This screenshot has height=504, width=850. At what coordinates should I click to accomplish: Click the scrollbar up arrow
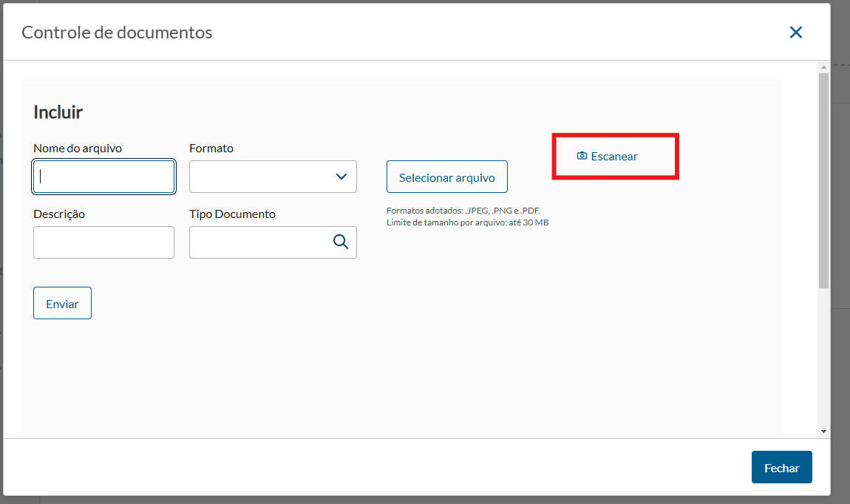(x=823, y=68)
